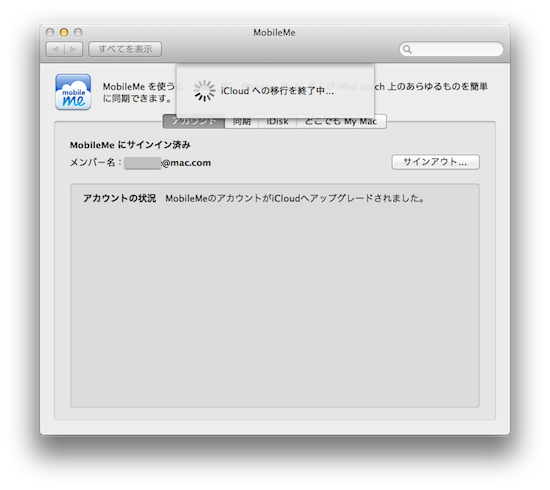550x490 pixels.
Task: Click the back navigation arrow
Action: click(x=55, y=49)
